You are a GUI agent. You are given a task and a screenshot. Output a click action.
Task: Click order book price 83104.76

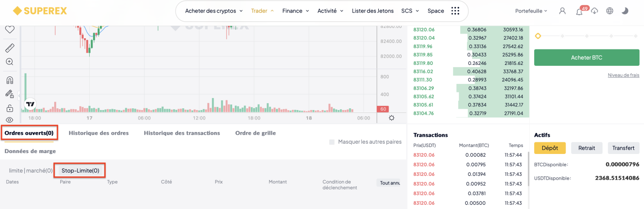coord(424,113)
